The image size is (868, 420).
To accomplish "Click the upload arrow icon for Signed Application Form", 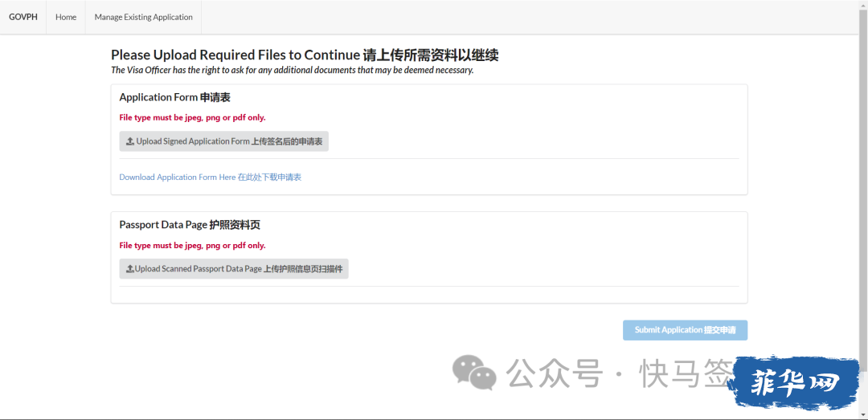I will 130,141.
